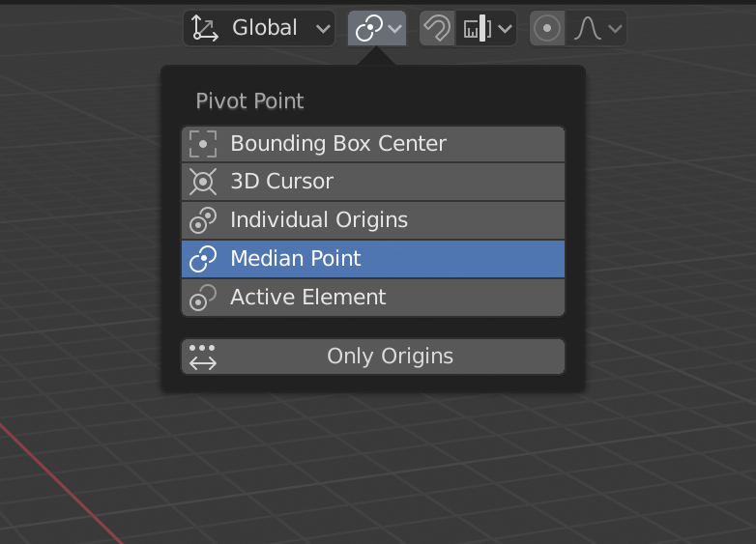Select Bounding Box Center pivot
The height and width of the screenshot is (544, 756).
(373, 144)
